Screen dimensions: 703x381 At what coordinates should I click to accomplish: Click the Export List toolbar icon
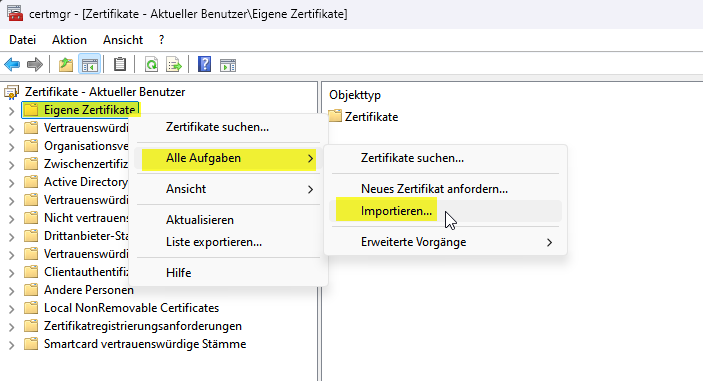[x=174, y=65]
